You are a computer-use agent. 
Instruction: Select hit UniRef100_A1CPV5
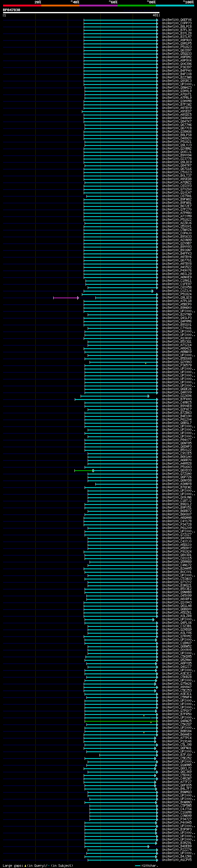point(176,860)
